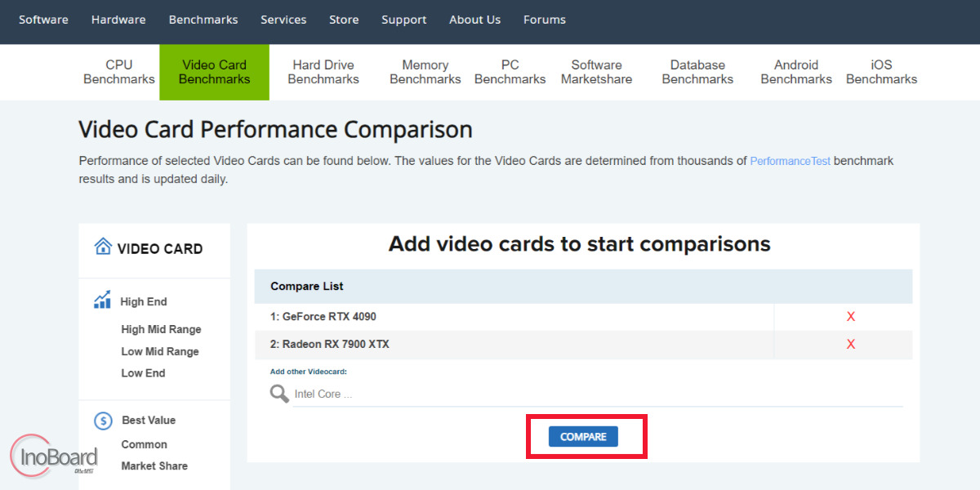Open the Low End sidebar link
Viewport: 980px width, 490px height.
click(x=143, y=372)
